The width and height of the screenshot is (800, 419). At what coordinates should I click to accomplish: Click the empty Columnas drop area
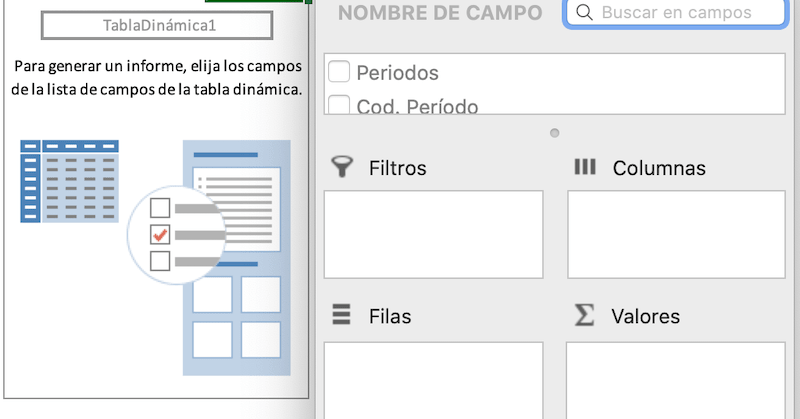pyautogui.click(x=677, y=234)
